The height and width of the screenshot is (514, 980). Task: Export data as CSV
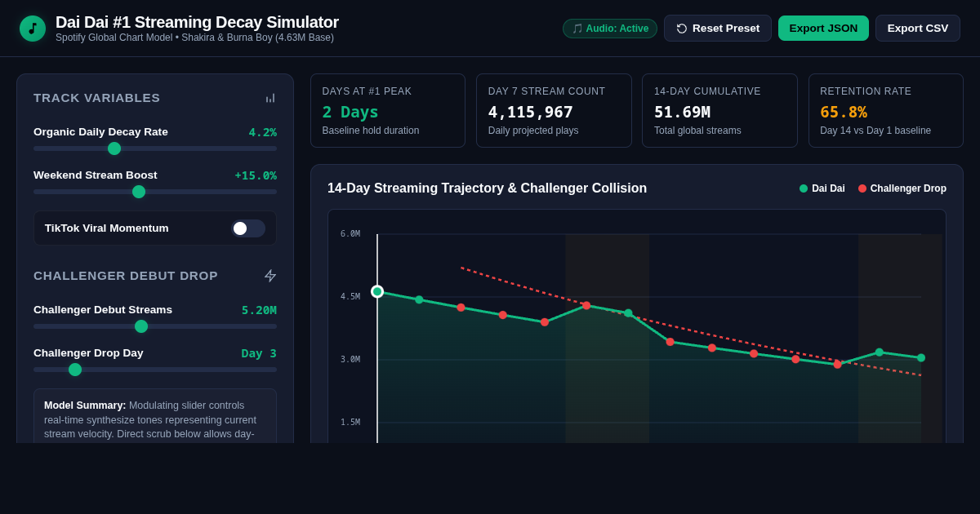point(918,29)
